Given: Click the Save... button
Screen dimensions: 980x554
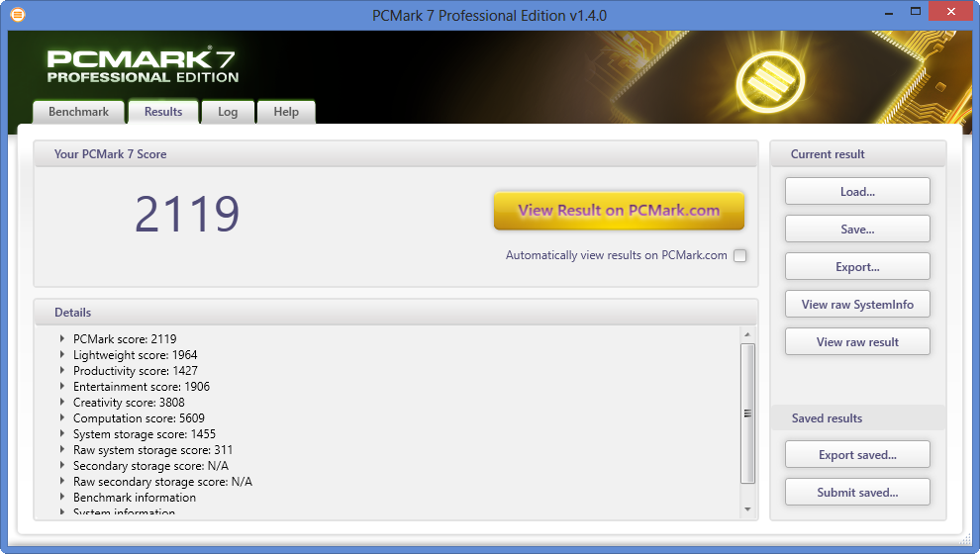Looking at the screenshot, I should point(857,229).
